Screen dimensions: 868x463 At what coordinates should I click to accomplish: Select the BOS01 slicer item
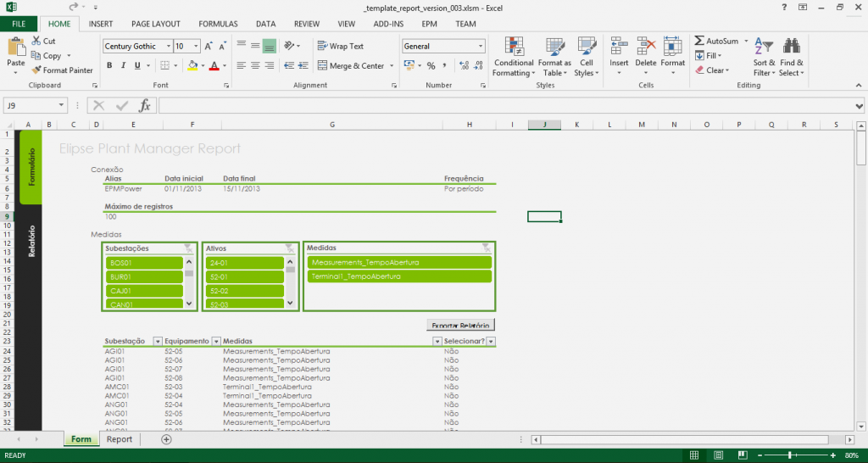pyautogui.click(x=144, y=263)
